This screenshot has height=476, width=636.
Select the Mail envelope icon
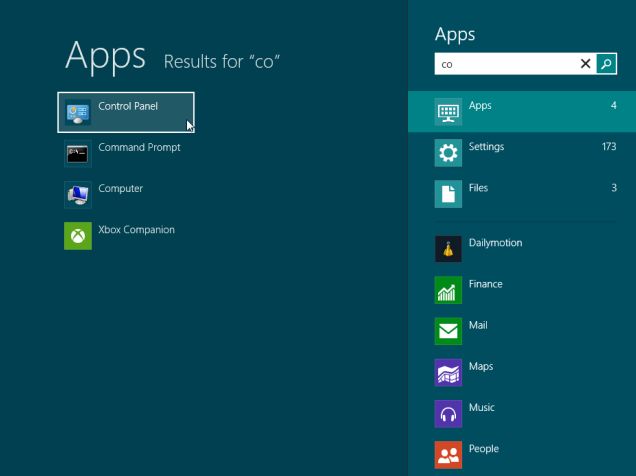(448, 331)
